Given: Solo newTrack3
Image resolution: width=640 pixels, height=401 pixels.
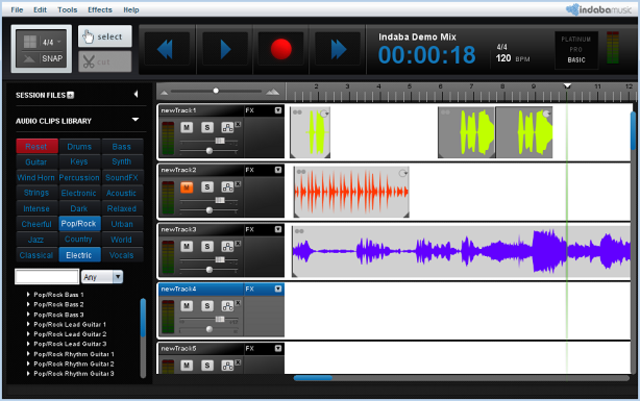Looking at the screenshot, I should pyautogui.click(x=207, y=246).
